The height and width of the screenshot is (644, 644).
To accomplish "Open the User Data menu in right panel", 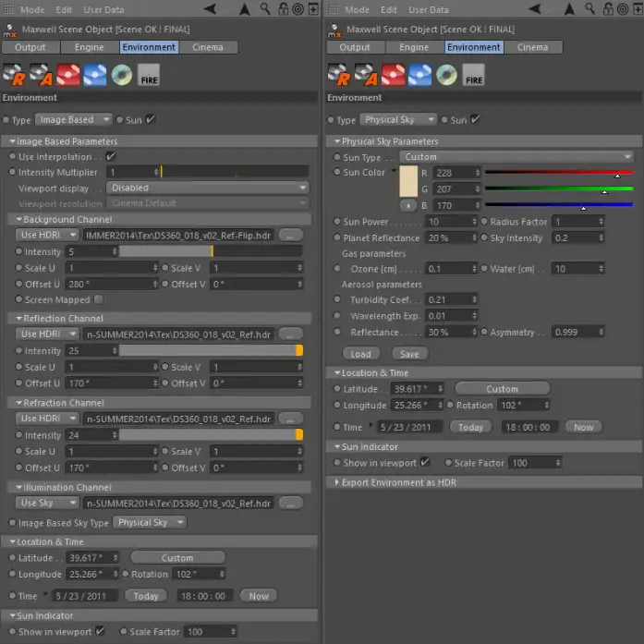I will [429, 9].
